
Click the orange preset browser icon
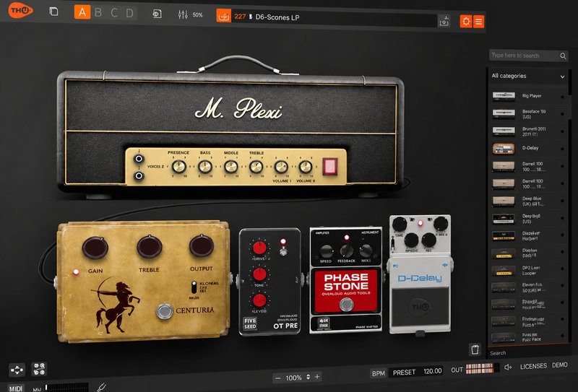pos(223,16)
